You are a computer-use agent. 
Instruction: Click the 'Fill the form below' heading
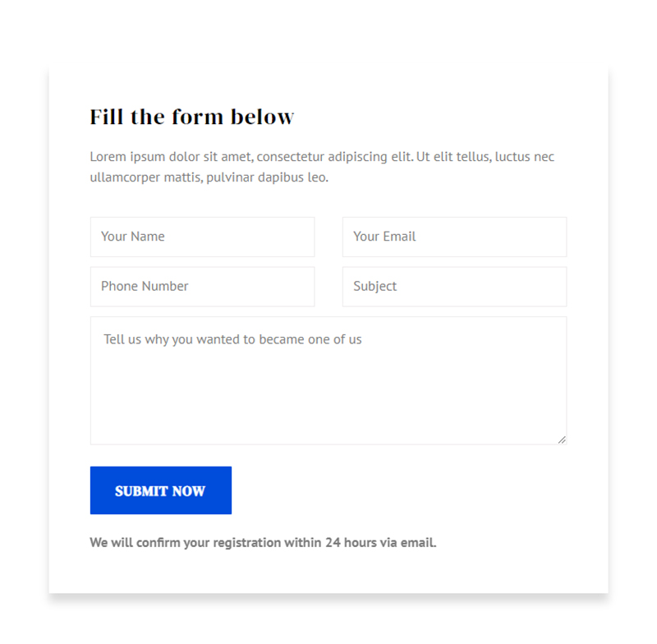pos(191,117)
